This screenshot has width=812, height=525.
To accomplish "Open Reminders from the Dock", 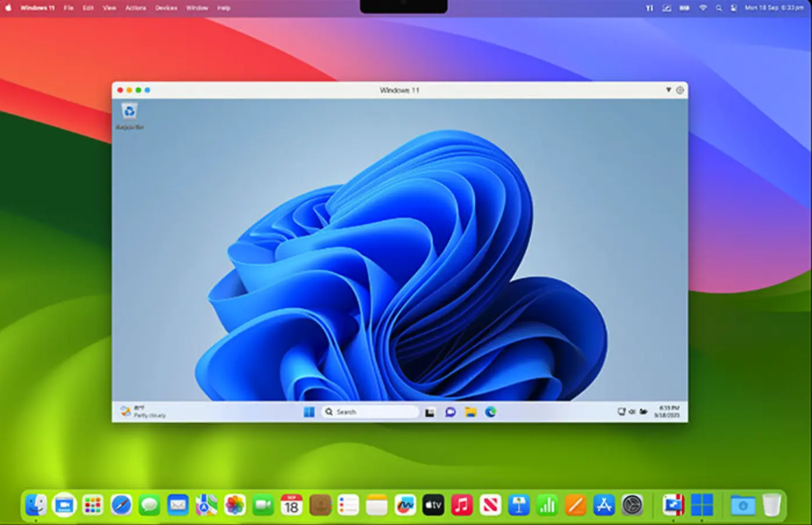I will click(348, 505).
